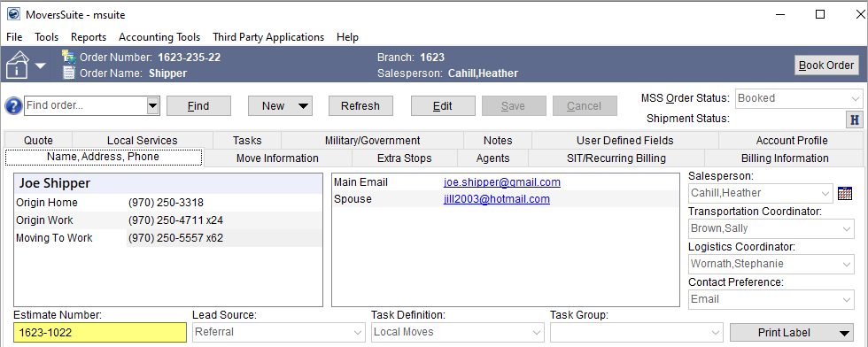Click the greyed Save button

coord(513,105)
